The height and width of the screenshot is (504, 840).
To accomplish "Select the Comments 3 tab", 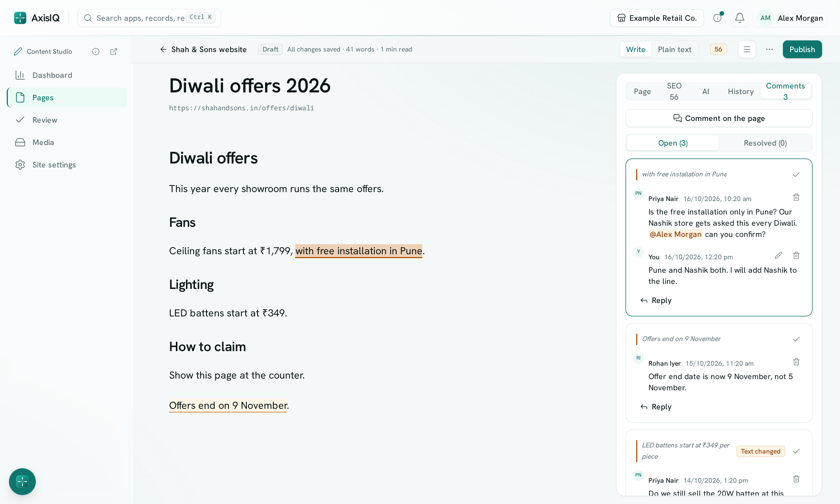I will pyautogui.click(x=785, y=91).
